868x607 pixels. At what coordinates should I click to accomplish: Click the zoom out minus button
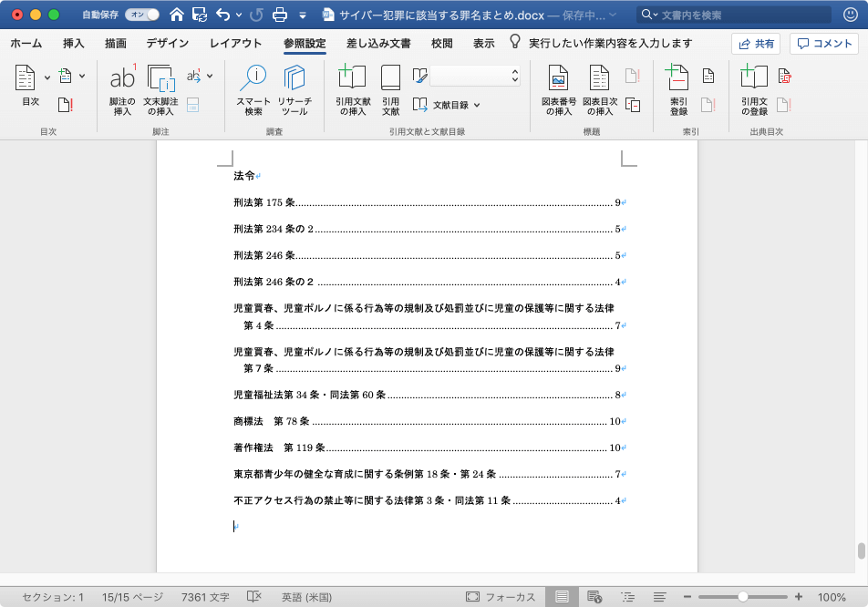687,596
